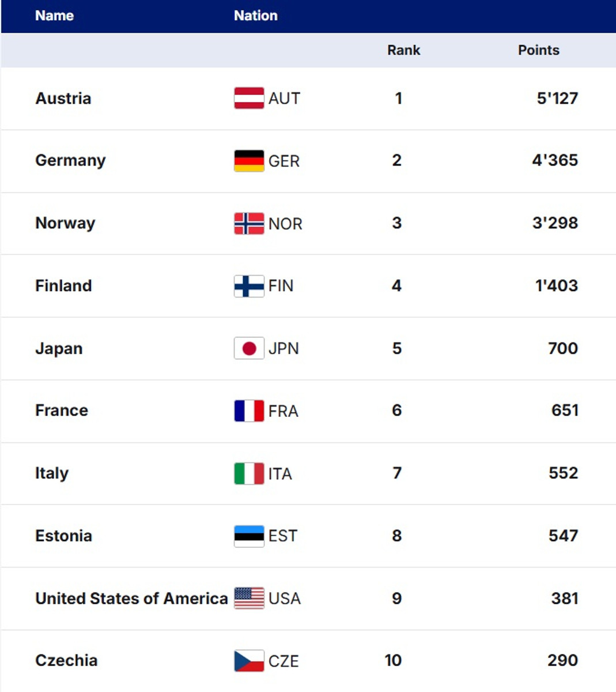Viewport: 616px width, 692px height.
Task: Click rank number 10
Action: 393,660
